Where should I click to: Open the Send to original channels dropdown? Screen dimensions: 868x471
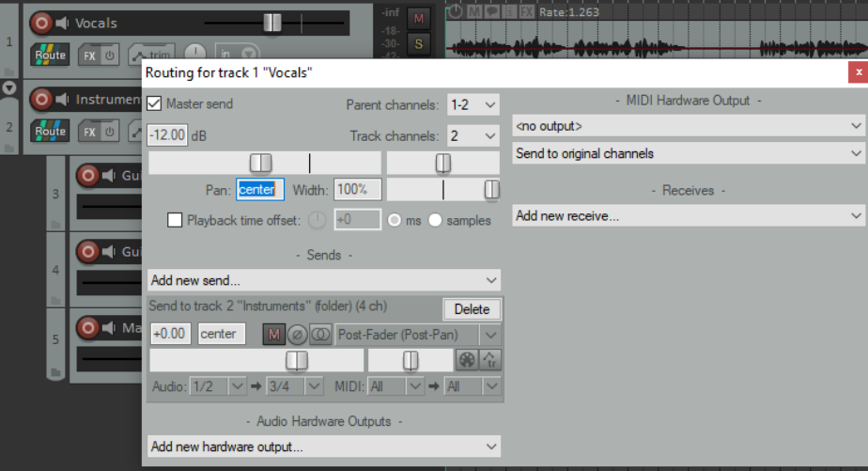click(688, 153)
